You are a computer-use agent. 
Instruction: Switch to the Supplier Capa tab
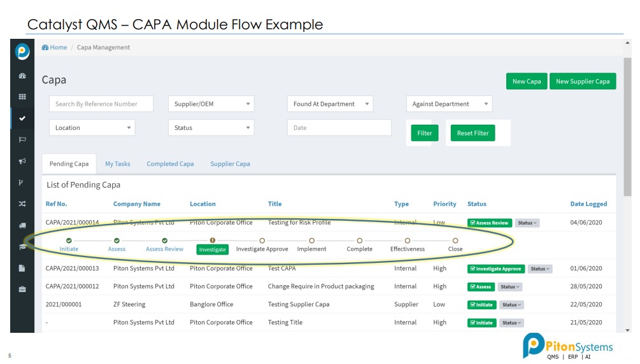tap(230, 164)
